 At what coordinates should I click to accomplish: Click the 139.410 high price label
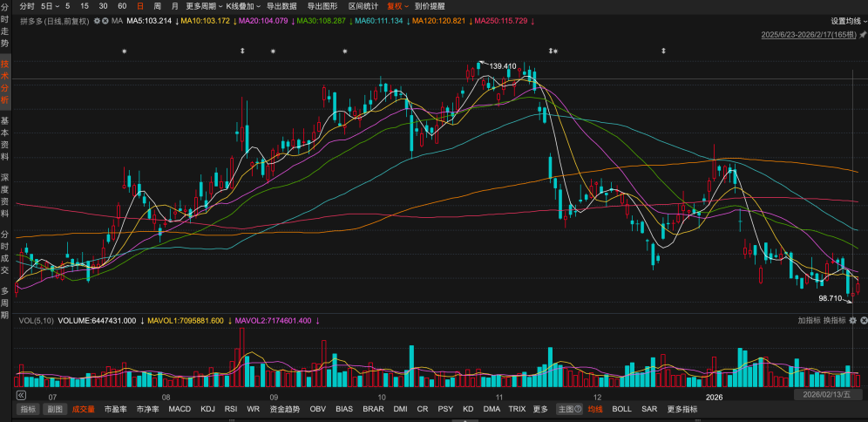(503, 66)
